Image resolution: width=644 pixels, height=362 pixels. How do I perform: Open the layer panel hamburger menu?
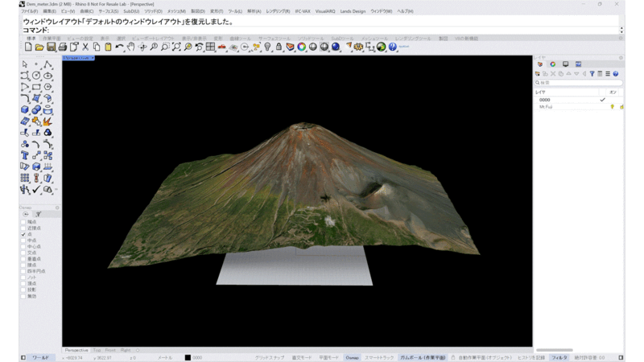(x=608, y=74)
